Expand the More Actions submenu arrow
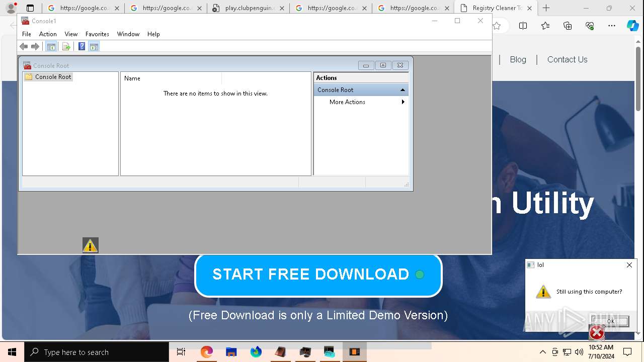 click(x=403, y=102)
